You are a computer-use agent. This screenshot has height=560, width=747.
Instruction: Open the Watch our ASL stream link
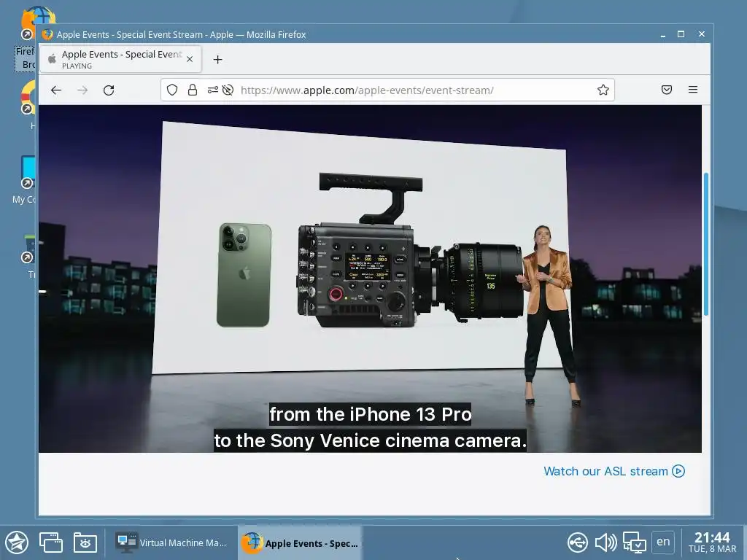[614, 471]
